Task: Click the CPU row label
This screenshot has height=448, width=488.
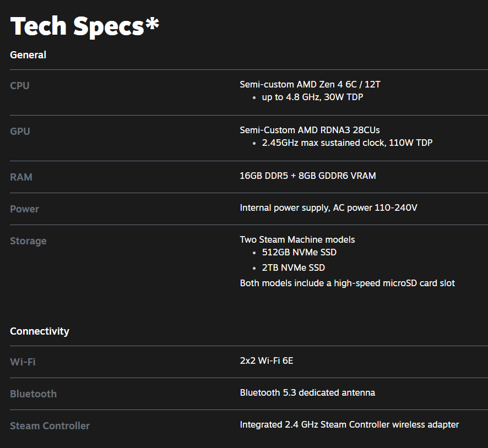Action: tap(20, 86)
